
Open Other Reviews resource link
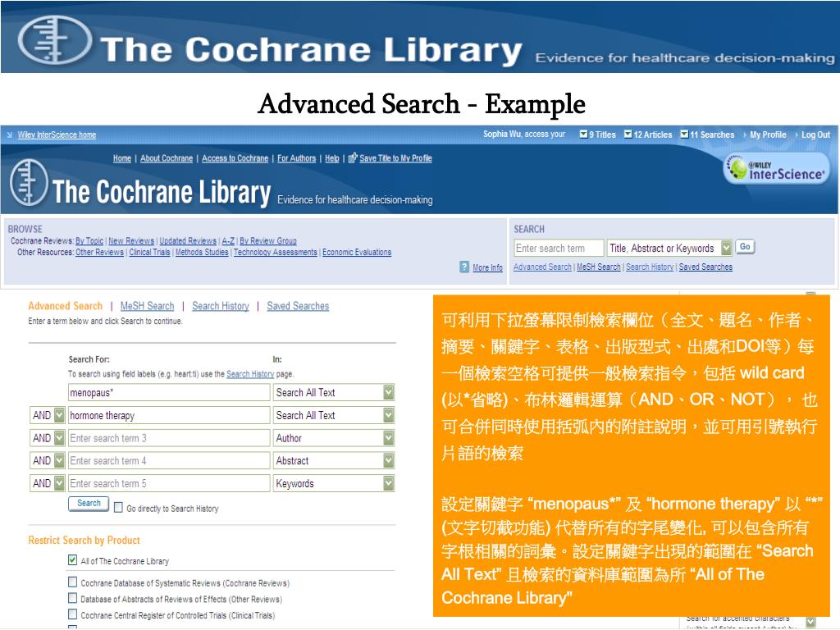coord(99,253)
